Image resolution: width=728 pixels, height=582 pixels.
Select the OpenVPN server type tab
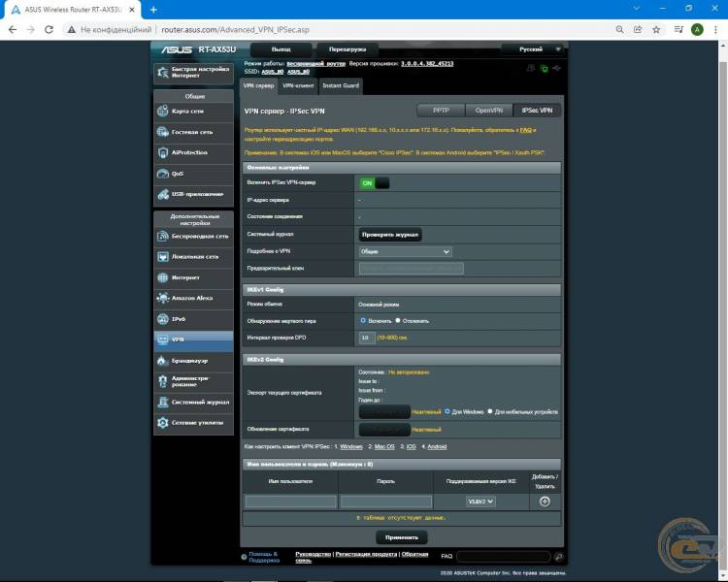click(x=489, y=111)
